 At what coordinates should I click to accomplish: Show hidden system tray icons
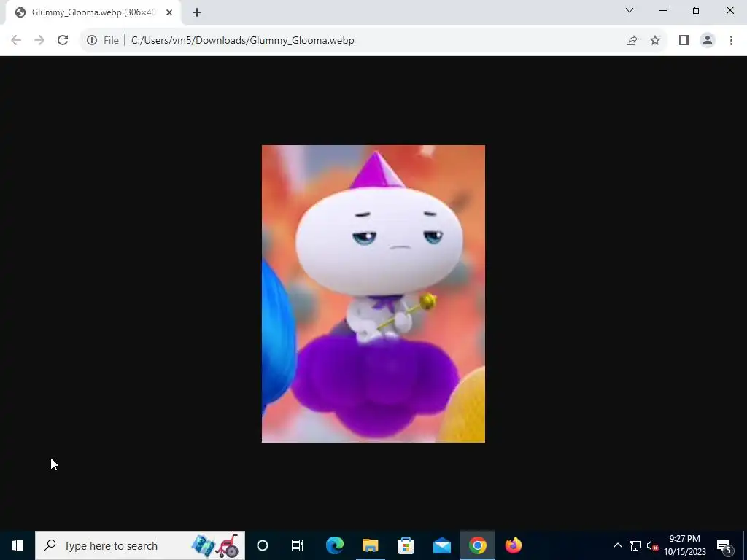pos(617,545)
